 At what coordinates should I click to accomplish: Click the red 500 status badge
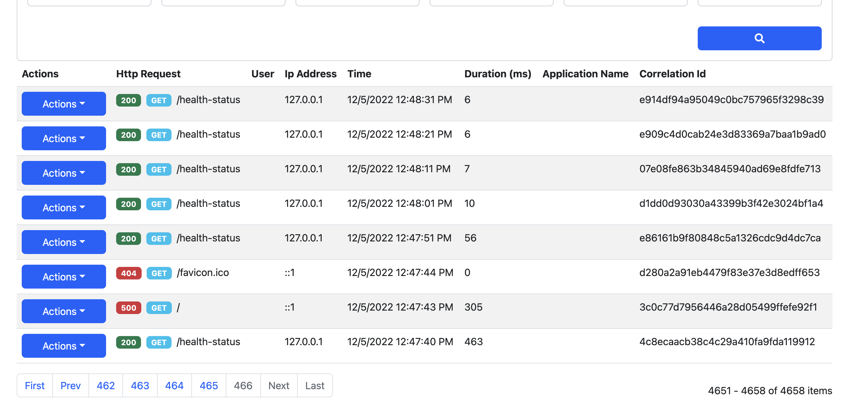point(128,307)
